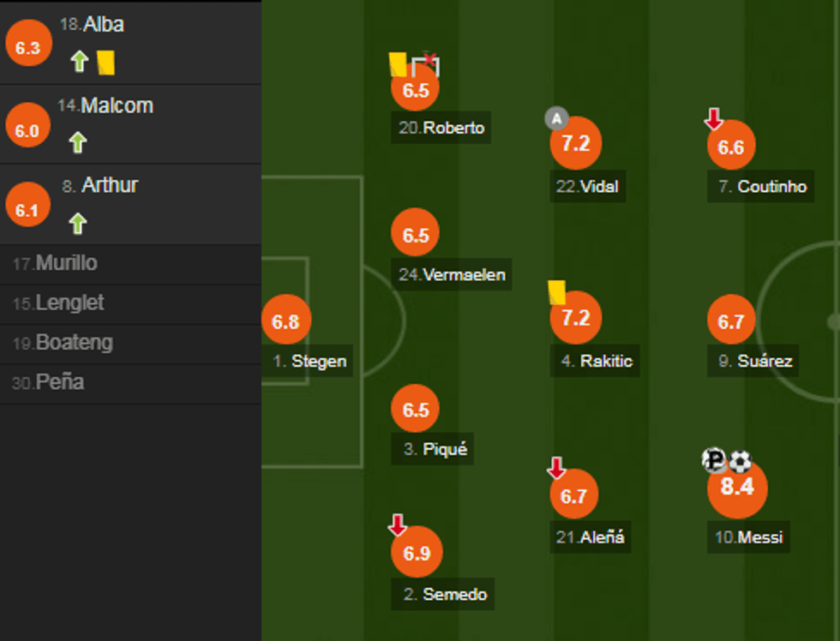Select Murillo in the bench list
840x641 pixels.
click(x=66, y=264)
